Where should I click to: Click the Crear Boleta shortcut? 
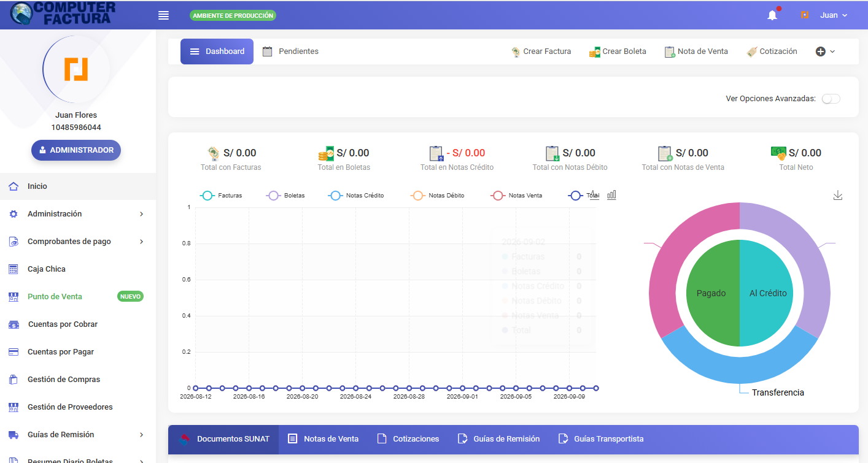[x=618, y=52]
